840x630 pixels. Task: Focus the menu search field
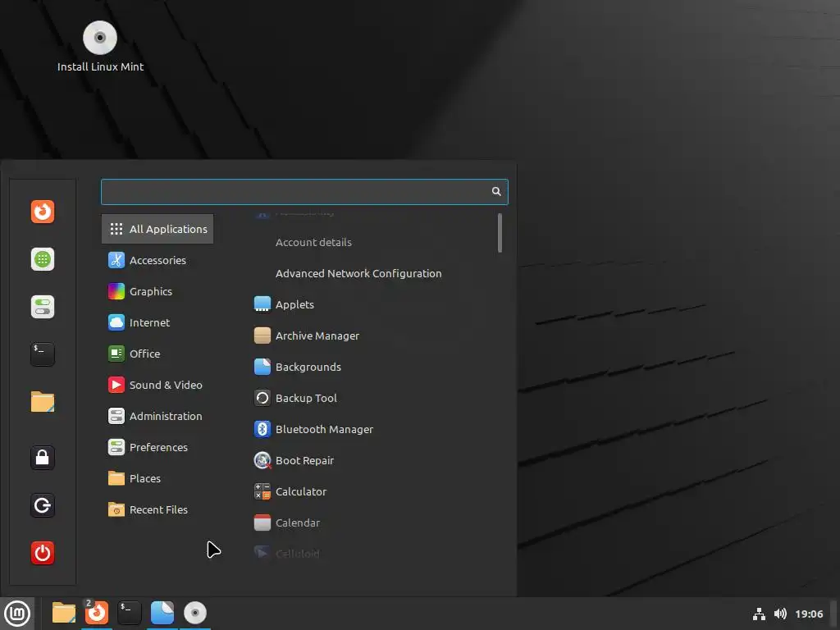click(304, 192)
